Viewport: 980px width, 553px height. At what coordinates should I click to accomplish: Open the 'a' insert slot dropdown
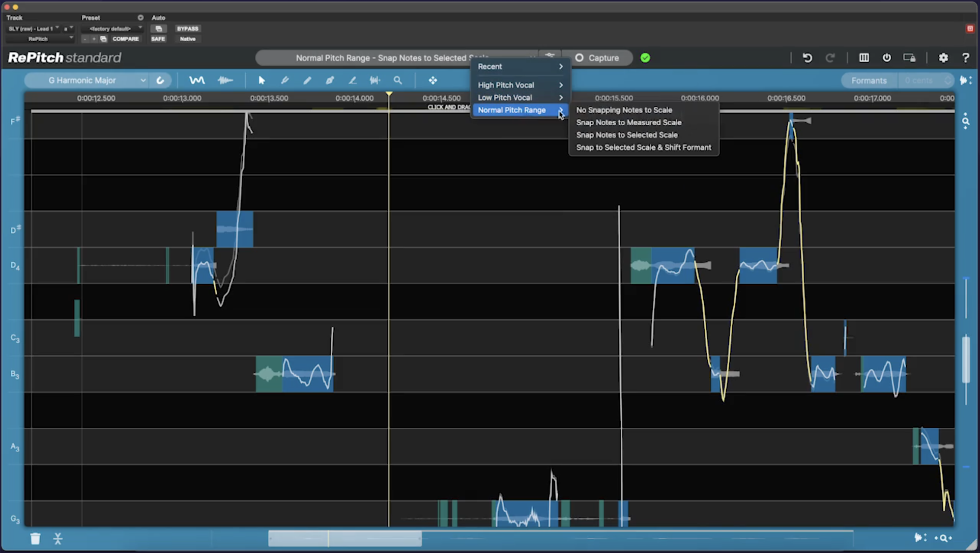pyautogui.click(x=68, y=29)
